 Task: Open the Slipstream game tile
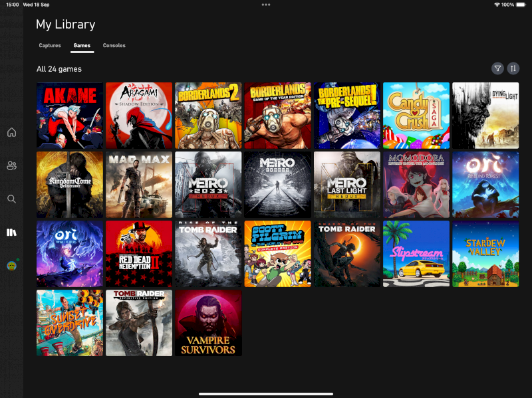click(x=416, y=254)
